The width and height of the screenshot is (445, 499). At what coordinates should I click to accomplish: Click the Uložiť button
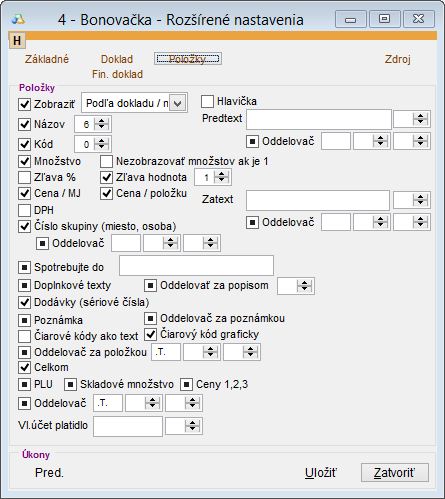pyautogui.click(x=321, y=473)
